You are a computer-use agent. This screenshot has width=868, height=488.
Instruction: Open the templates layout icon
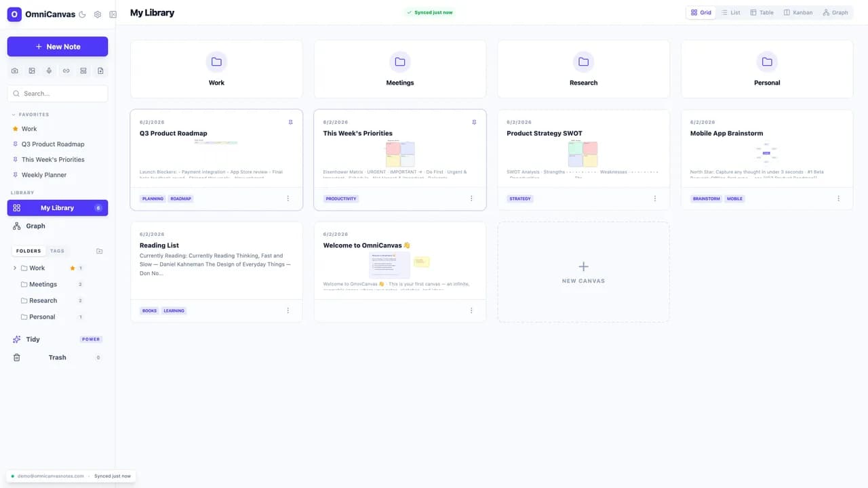tap(83, 70)
